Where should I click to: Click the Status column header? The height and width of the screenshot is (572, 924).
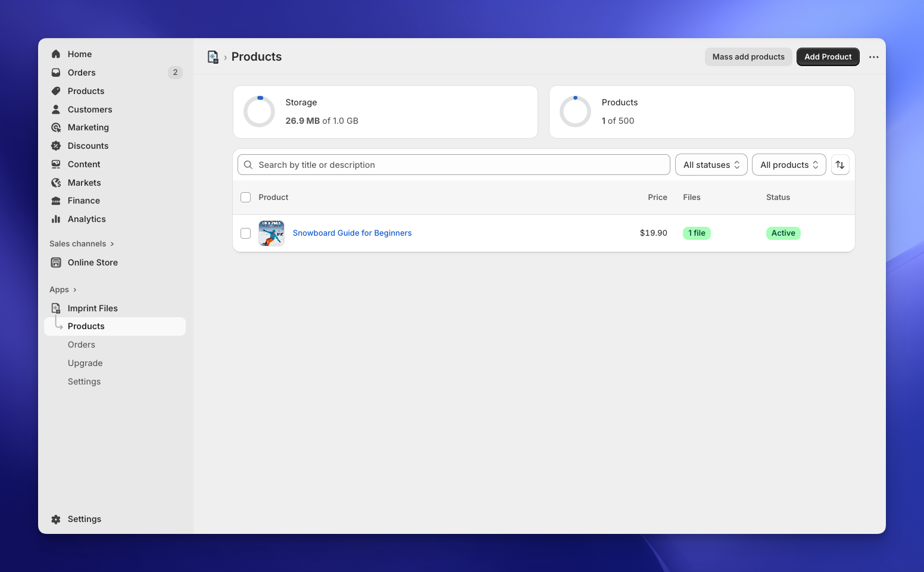click(778, 198)
